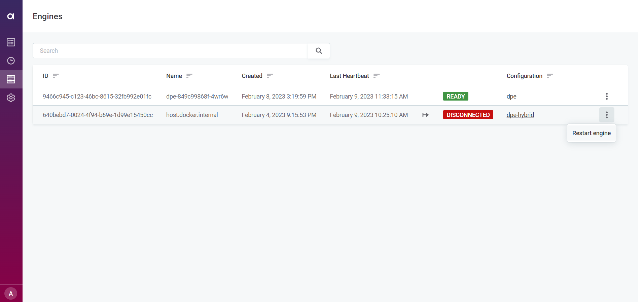This screenshot has height=302, width=644.
Task: Click the app logo in the sidebar
Action: coord(11,16)
